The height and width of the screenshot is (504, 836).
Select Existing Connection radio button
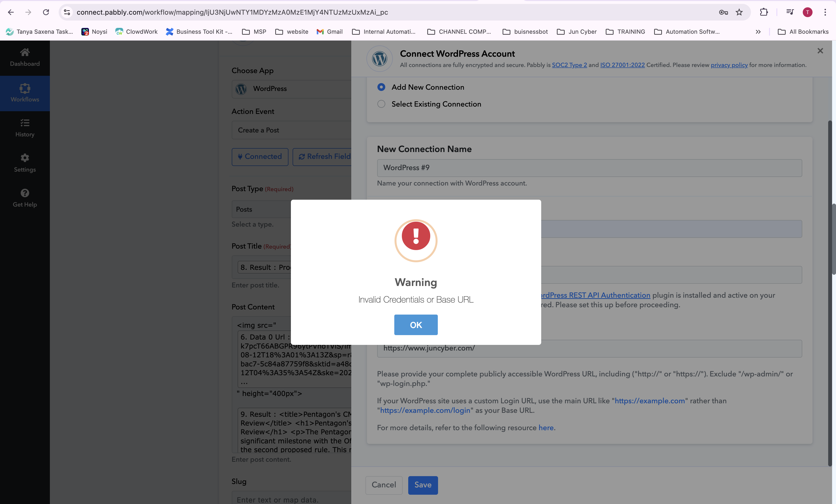pos(381,104)
